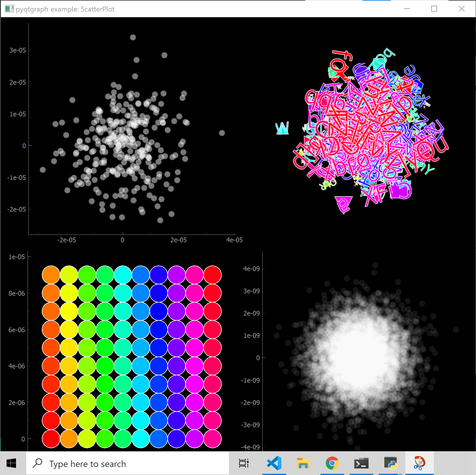Maximize the pyqtgraph ScatterPlot window
This screenshot has height=475, width=476.
[x=434, y=9]
